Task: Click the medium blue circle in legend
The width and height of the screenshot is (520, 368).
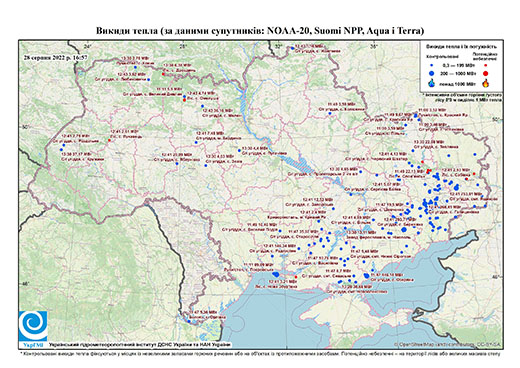Action: (x=432, y=73)
